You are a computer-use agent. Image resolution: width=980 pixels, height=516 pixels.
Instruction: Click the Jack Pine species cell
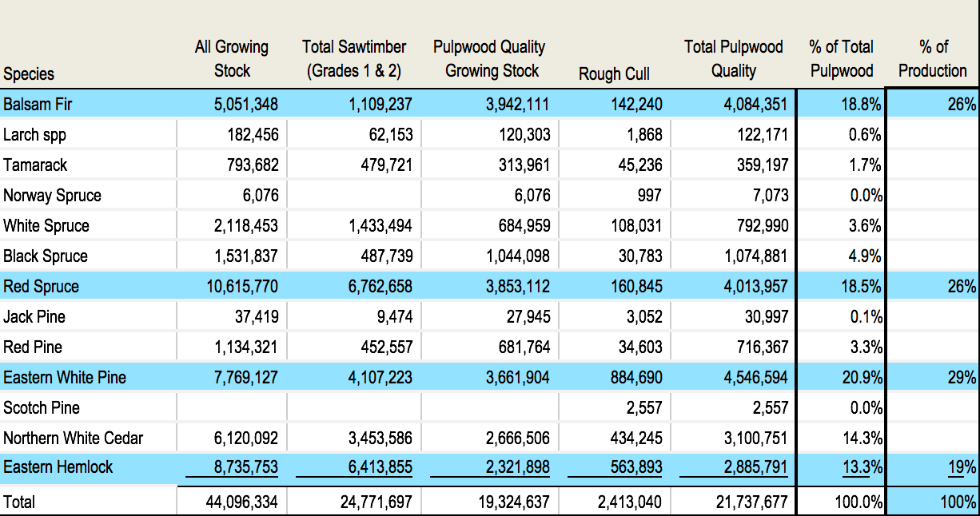coord(34,317)
